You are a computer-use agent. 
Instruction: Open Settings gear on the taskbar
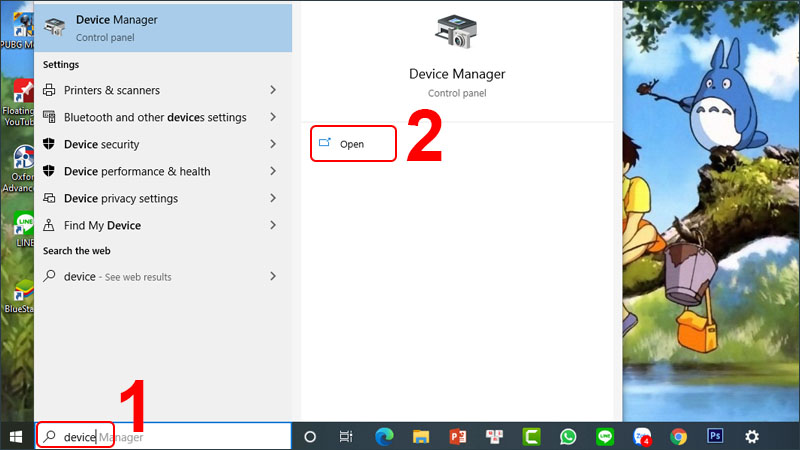click(752, 437)
